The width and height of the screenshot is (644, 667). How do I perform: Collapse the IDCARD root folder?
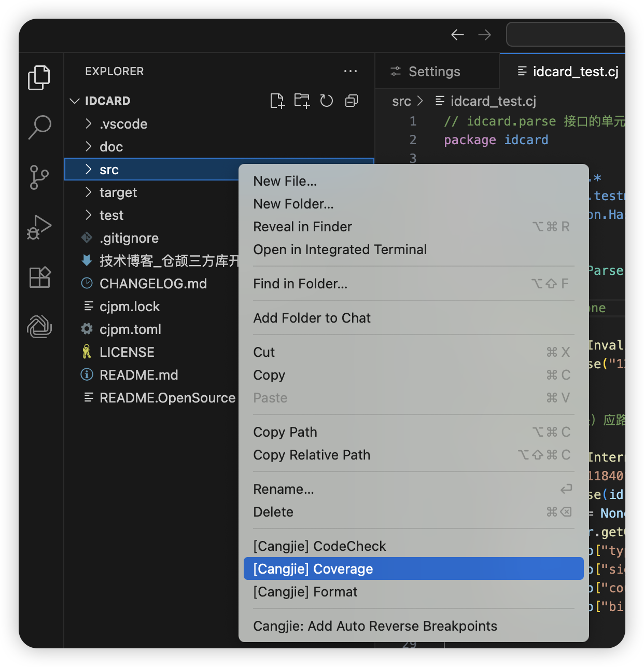click(75, 101)
